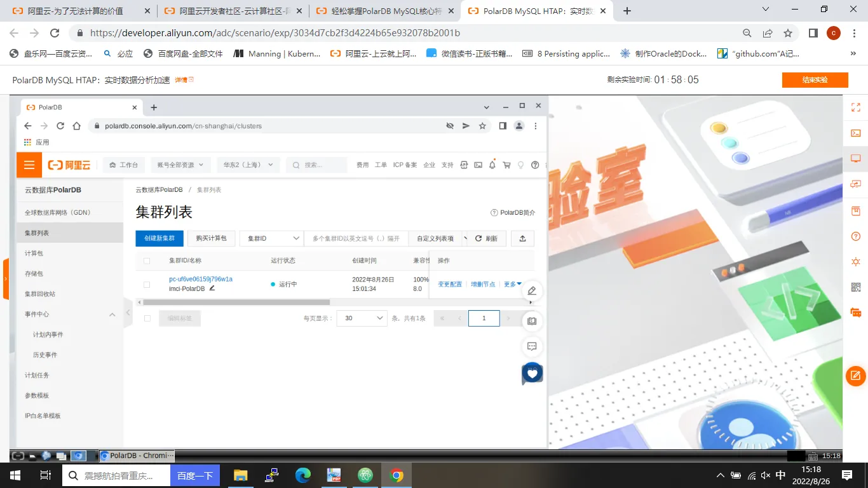Open the inner browser tab list chevron
The image size is (868, 488).
(x=486, y=107)
